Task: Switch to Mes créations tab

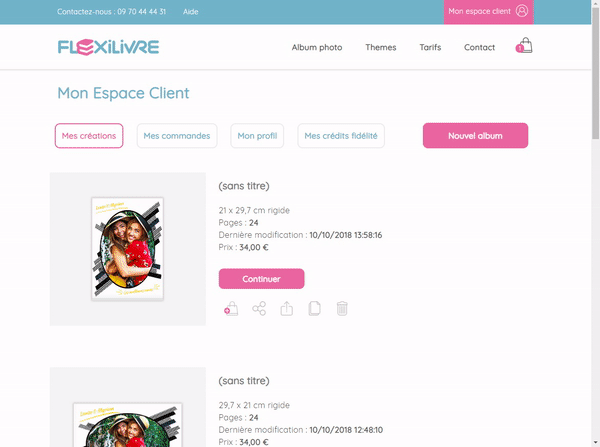Action: pos(89,135)
